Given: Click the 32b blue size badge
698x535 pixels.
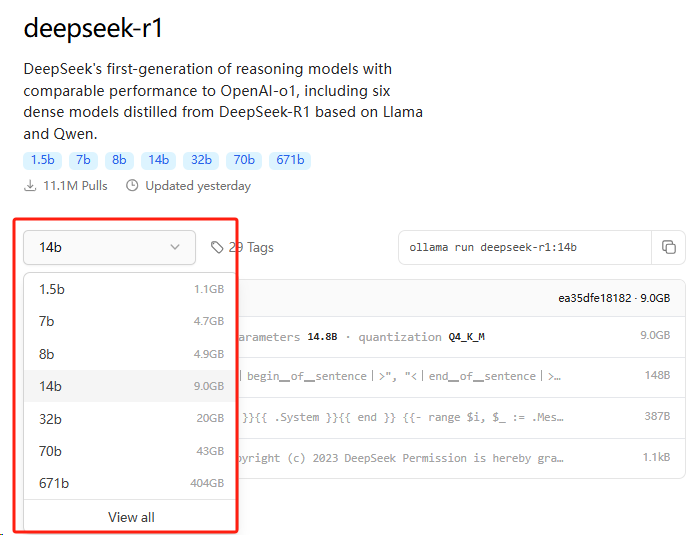Looking at the screenshot, I should click(201, 160).
